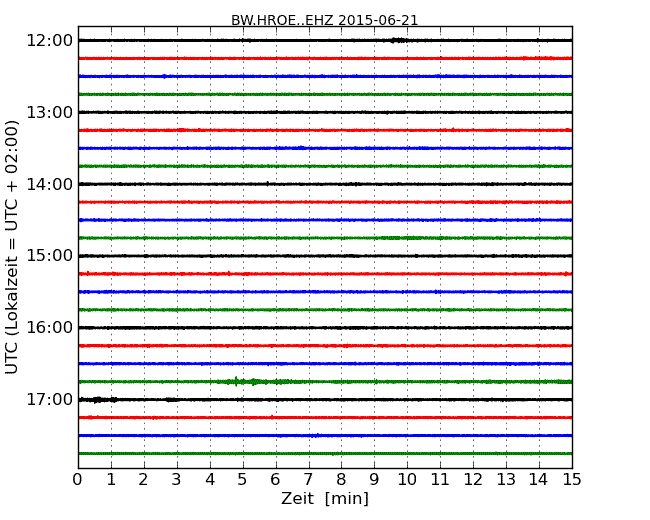Click the plot title BW.HROE..EHZ 2015-06-21
Image resolution: width=650 pixels, height=520 pixels.
[x=325, y=20]
